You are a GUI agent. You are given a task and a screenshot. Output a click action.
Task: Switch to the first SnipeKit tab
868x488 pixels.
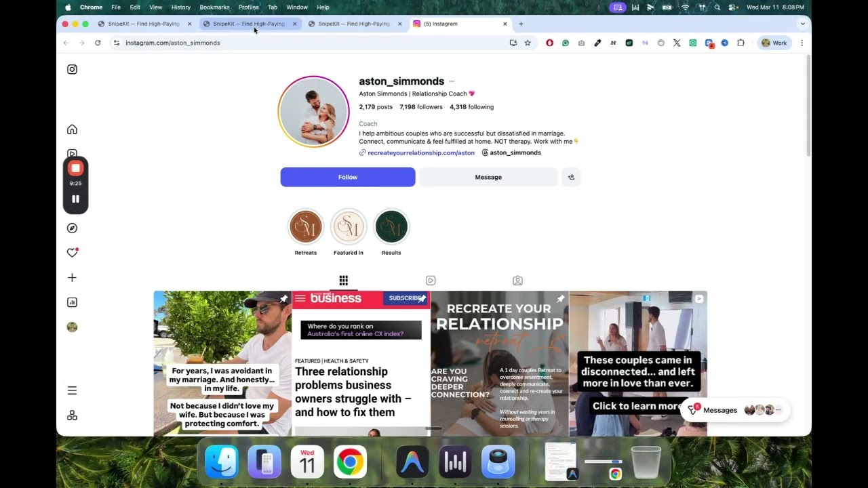(x=144, y=24)
